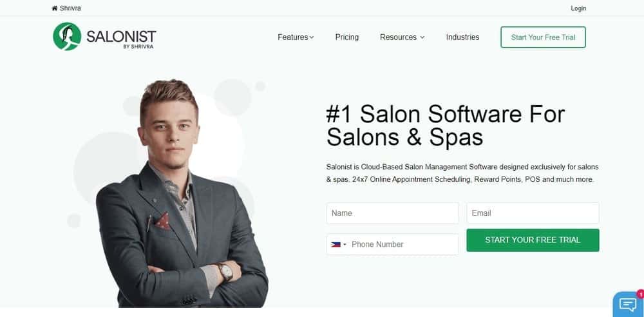This screenshot has height=317, width=644.
Task: Open the live chat bubble icon
Action: 627,305
